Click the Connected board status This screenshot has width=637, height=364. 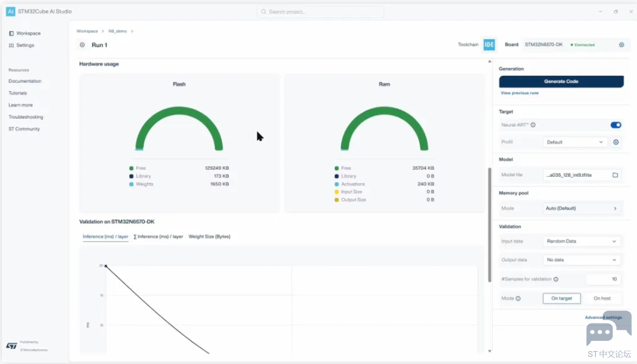pos(582,44)
